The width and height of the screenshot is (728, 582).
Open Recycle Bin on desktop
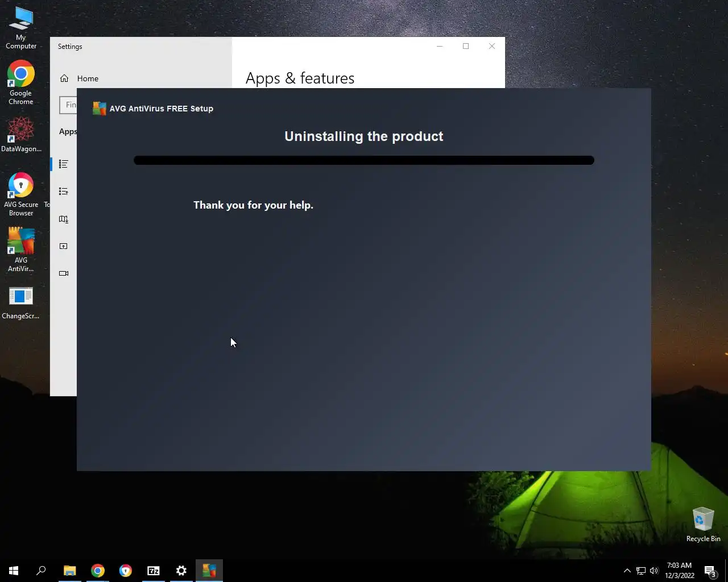pyautogui.click(x=703, y=525)
